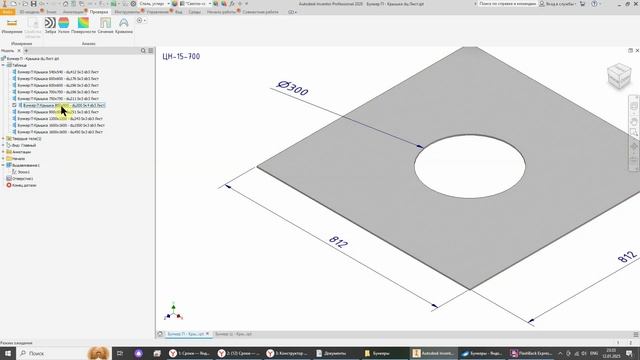Open the dropdown next to the ribbon options icon

click(x=145, y=20)
